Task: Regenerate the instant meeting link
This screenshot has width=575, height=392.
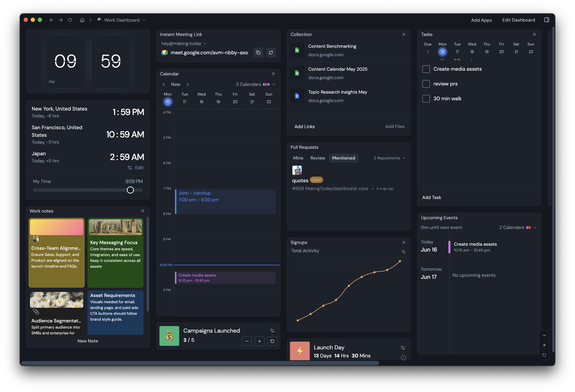Action: coord(271,53)
